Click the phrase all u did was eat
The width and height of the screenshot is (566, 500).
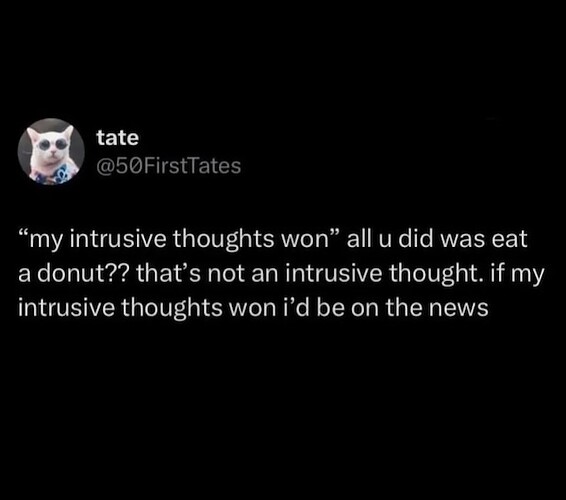click(x=437, y=239)
